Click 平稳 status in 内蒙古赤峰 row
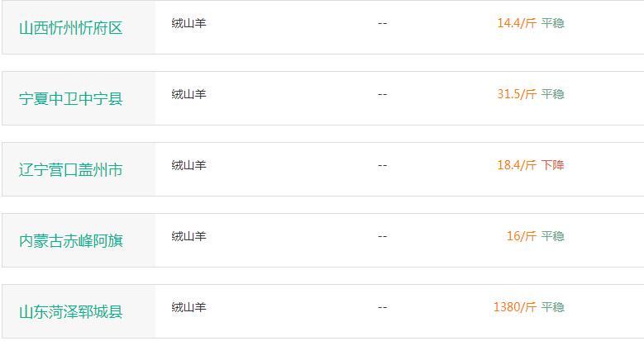The image size is (644, 341). tap(552, 236)
